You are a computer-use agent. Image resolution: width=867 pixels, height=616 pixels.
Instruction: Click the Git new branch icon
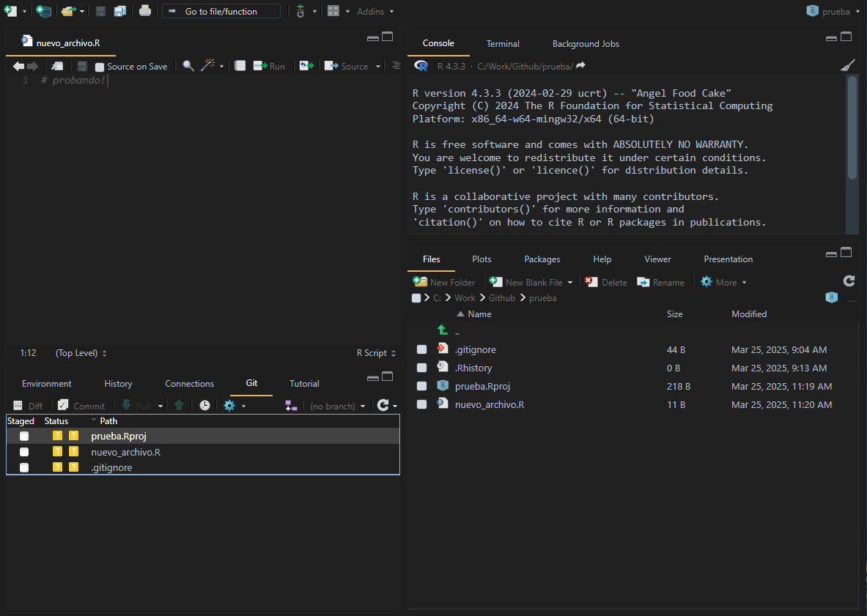click(291, 406)
